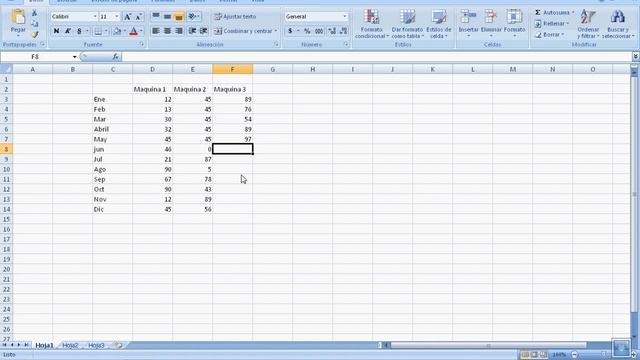Open the Calibri font name dropdown
Viewport: 640px width, 360px height.
click(95, 17)
